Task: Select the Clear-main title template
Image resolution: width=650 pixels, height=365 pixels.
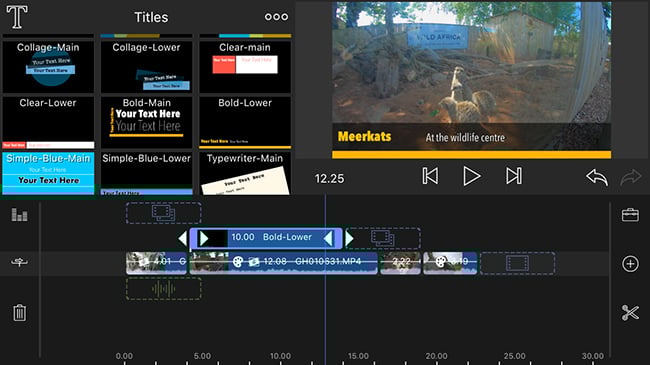Action: [245, 66]
